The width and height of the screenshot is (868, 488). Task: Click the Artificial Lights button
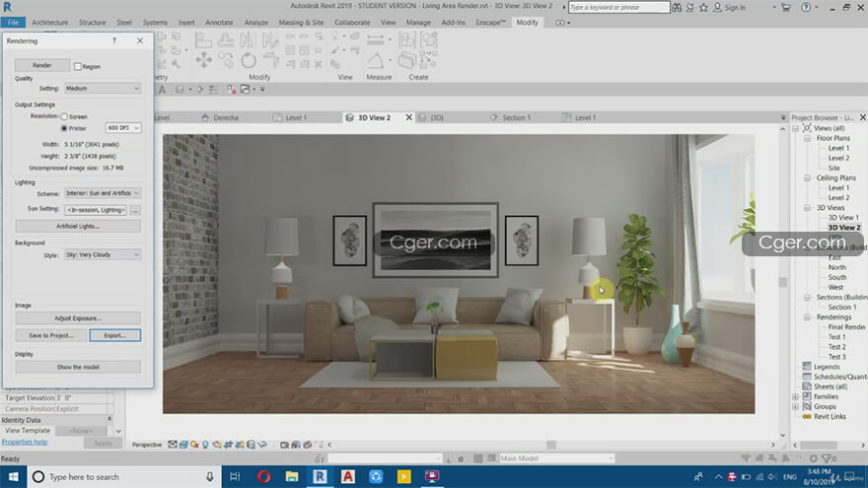[x=78, y=227]
